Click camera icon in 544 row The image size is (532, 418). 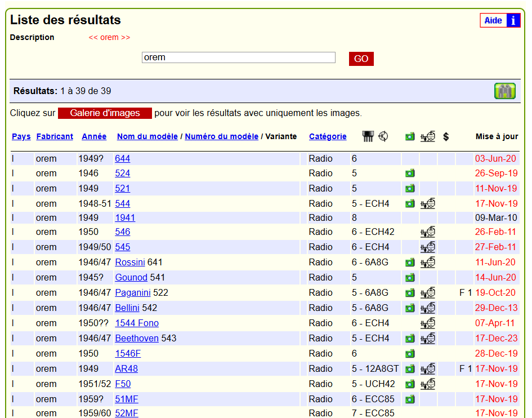[x=410, y=204]
